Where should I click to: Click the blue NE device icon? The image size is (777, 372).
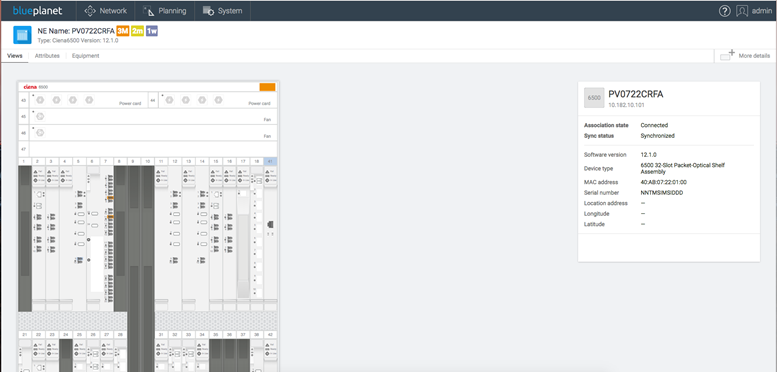tap(22, 35)
